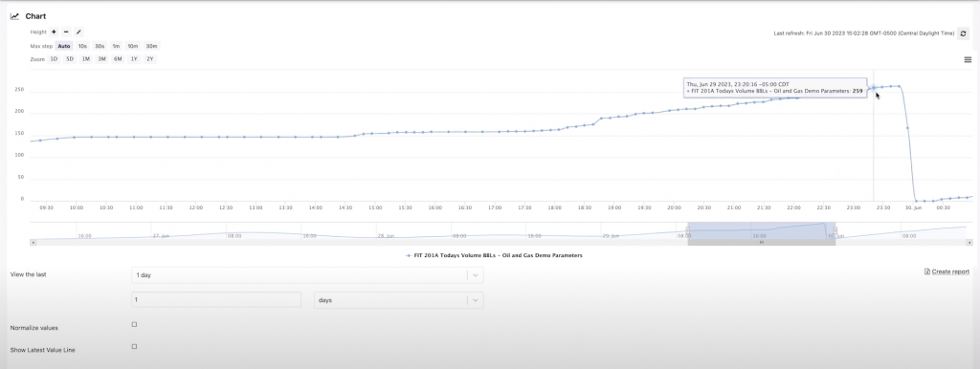This screenshot has height=369, width=980.
Task: Zoom chart to 1Y range
Action: coord(134,59)
